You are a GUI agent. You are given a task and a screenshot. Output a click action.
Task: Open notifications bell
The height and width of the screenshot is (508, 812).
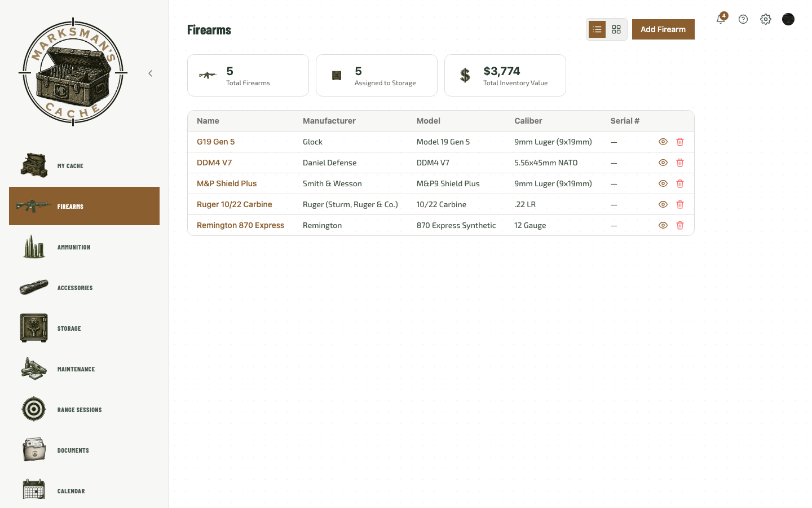point(721,19)
